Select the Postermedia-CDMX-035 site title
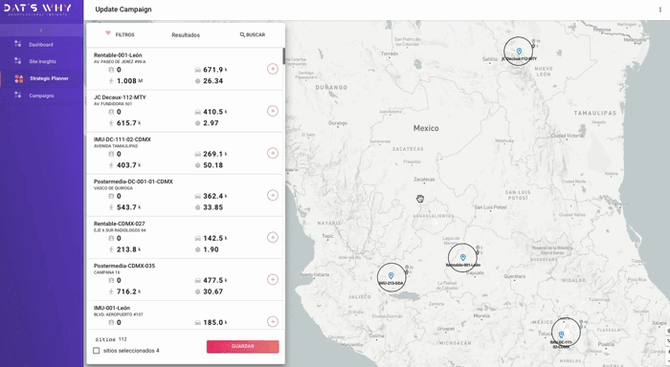 124,266
